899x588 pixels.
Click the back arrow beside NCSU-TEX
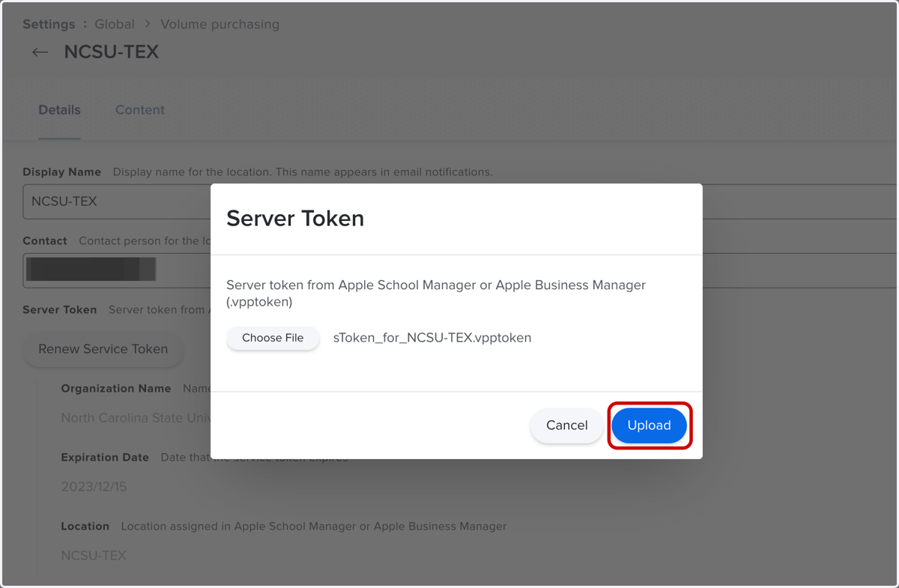[x=40, y=52]
